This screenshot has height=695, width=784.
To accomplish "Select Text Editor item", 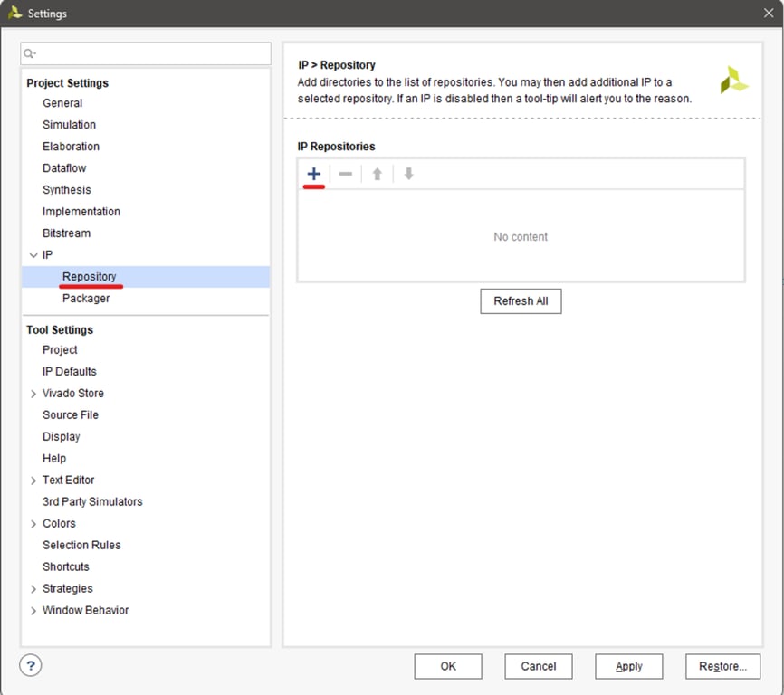I will [69, 481].
